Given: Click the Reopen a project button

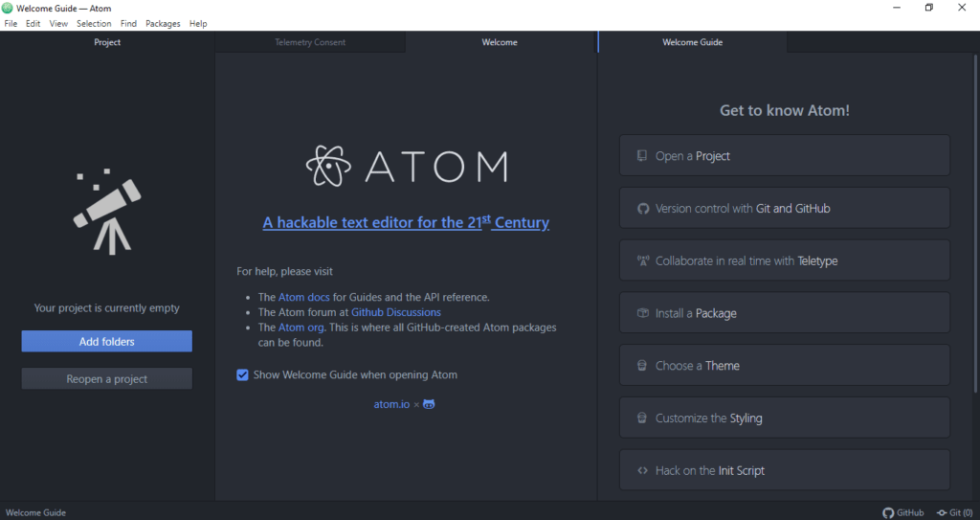Looking at the screenshot, I should pos(107,378).
